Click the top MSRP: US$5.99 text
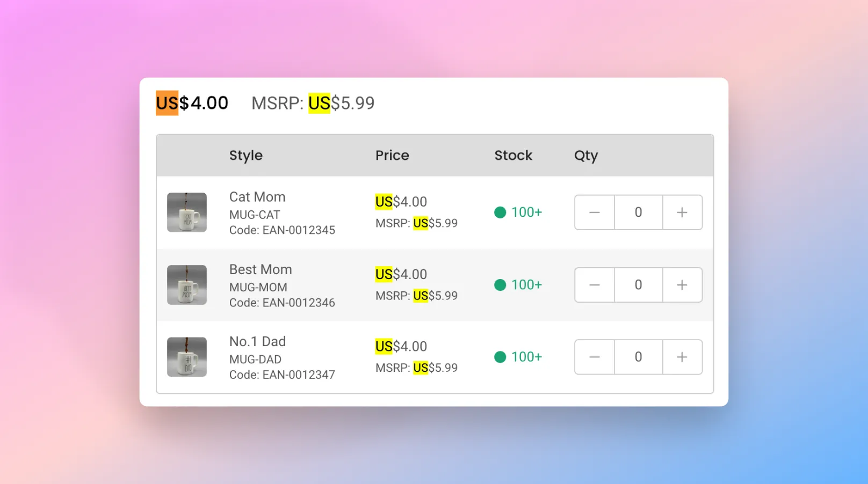The image size is (868, 484). (x=313, y=103)
